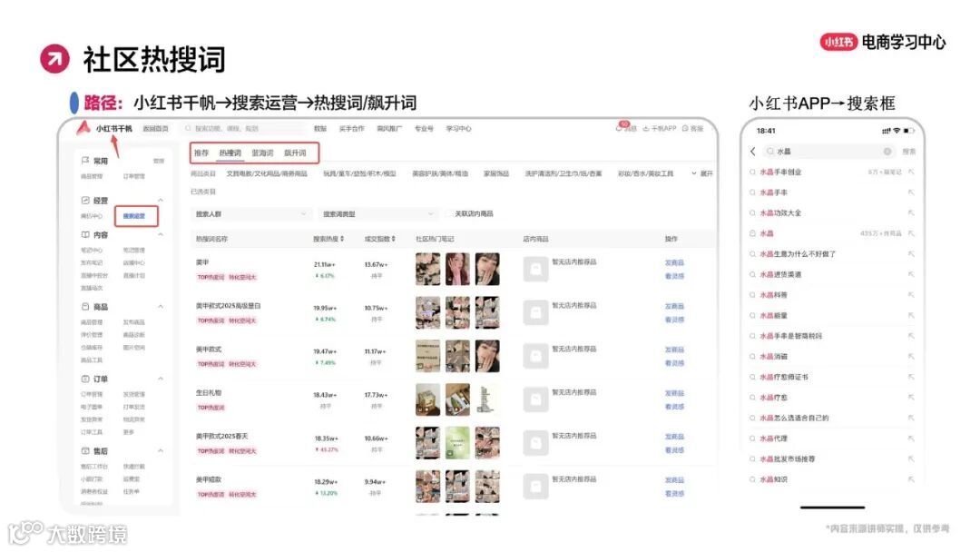Click the 内容 book icon in sidebar
This screenshot has width=980, height=552.
click(85, 235)
